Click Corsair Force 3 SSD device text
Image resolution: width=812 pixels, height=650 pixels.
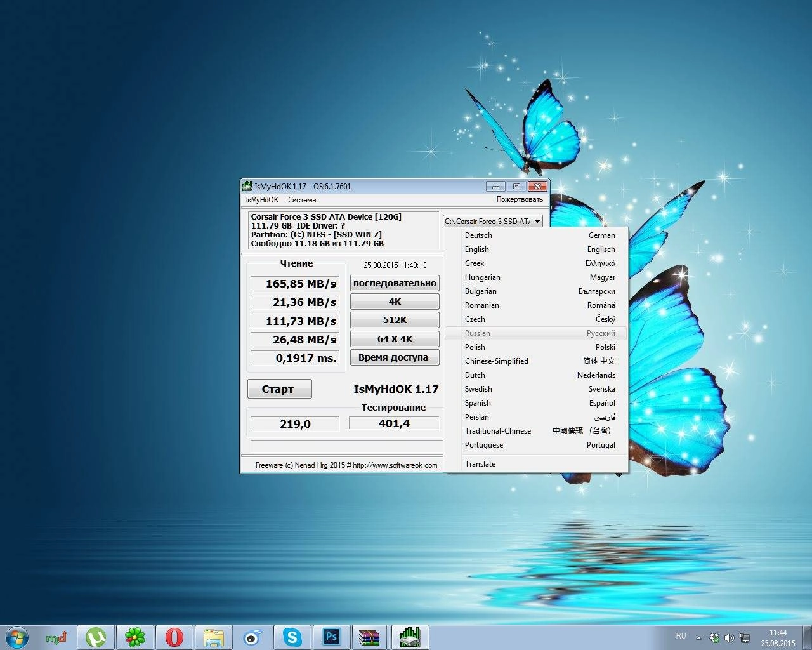[x=326, y=217]
